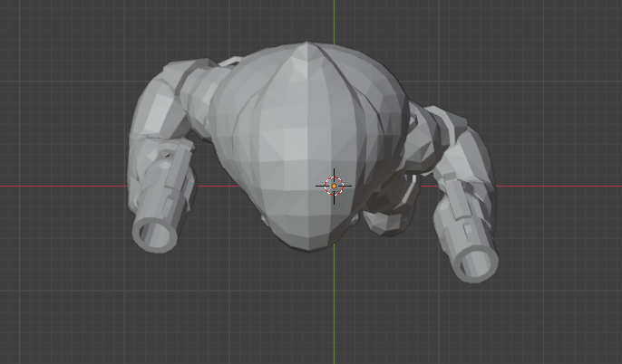Select the open muzzle of the right gun barrel
Viewport: 622px width, 364px height.
point(475,263)
